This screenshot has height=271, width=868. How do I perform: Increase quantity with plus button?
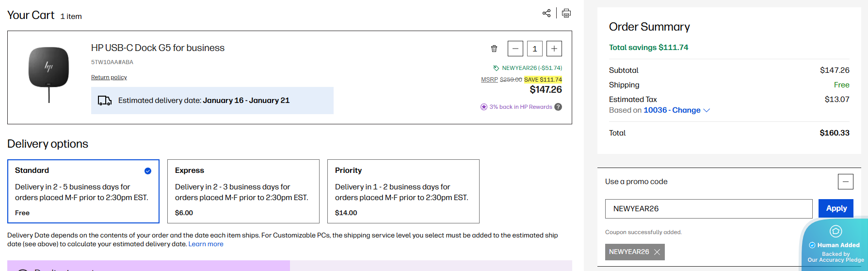[554, 49]
